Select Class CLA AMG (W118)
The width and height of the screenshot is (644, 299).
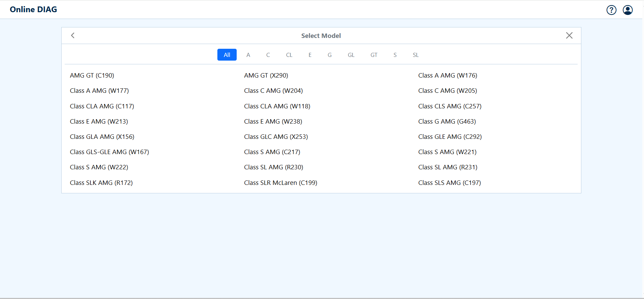coord(277,106)
